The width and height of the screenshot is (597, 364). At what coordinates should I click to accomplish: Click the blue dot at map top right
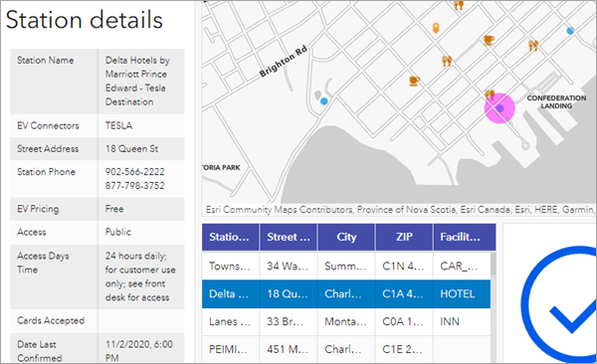(x=570, y=31)
